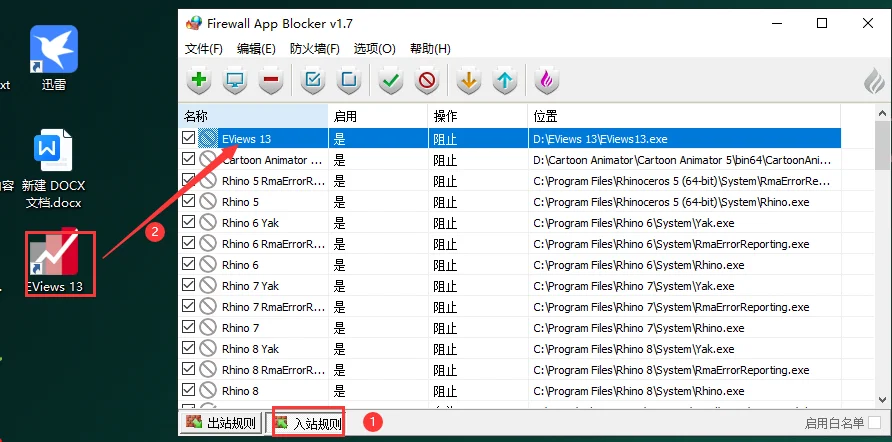Click the red prohibited block icon

point(427,80)
